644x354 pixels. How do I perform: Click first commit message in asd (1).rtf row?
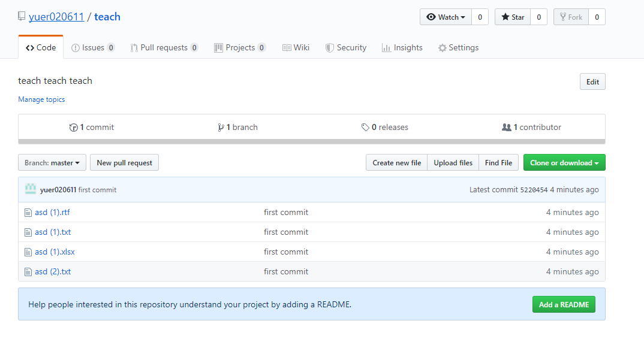[x=286, y=212]
